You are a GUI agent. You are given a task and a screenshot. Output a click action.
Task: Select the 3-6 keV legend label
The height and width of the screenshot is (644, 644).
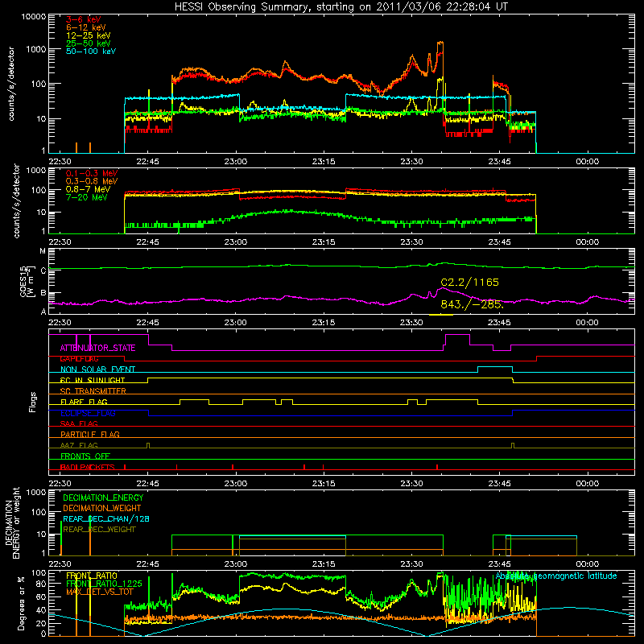coord(83,19)
